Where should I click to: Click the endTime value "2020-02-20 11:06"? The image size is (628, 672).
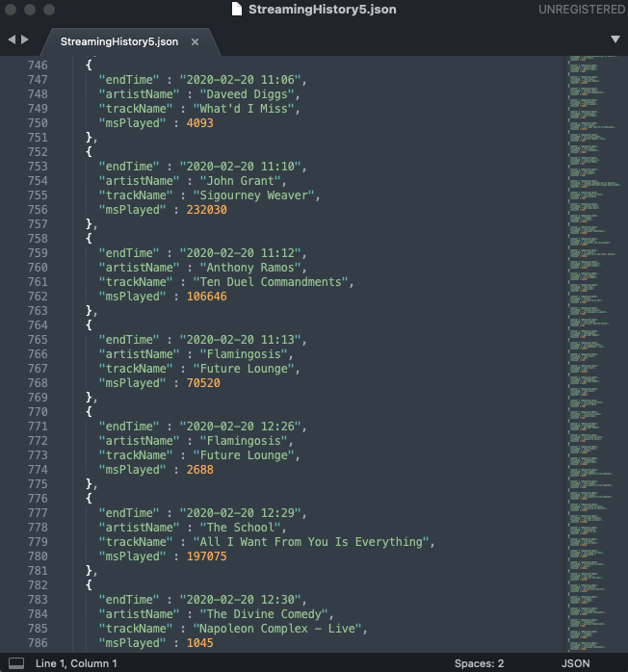click(241, 80)
